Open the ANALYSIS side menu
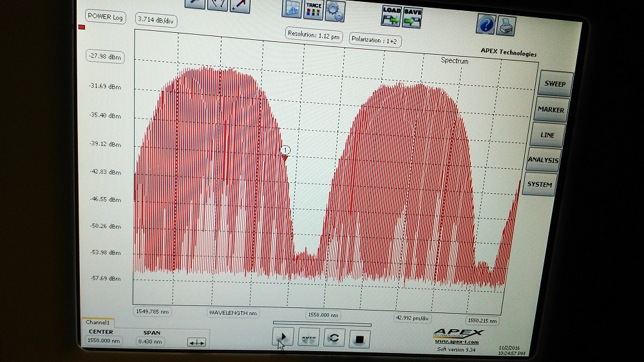The image size is (644, 362). [x=543, y=160]
